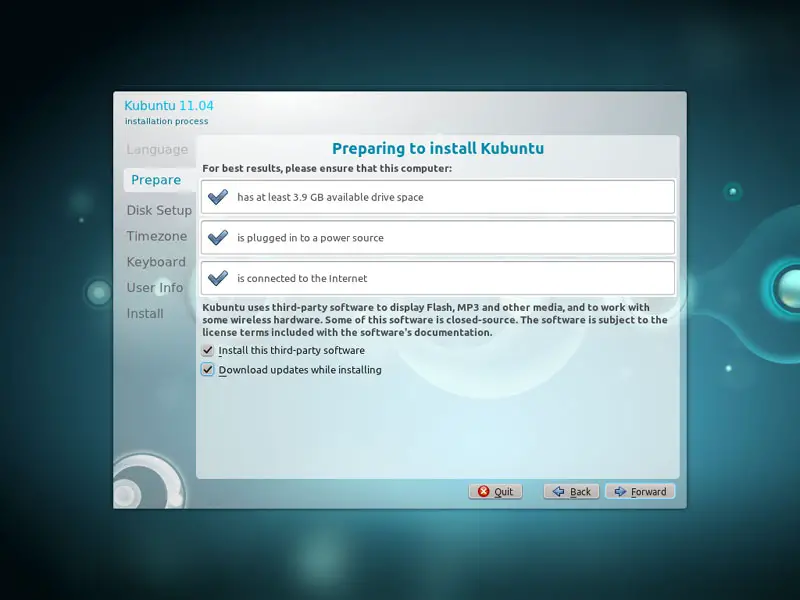Click the 'Kubuntu 11.04' title text

point(169,106)
